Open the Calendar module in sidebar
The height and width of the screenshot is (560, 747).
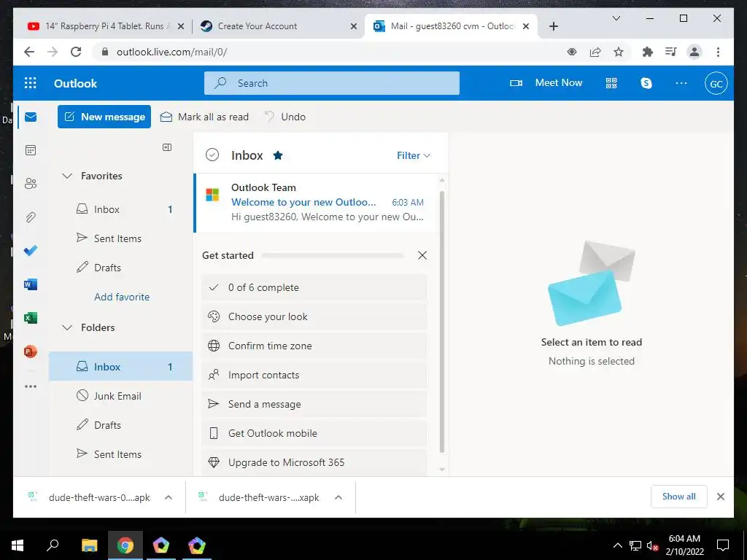click(31, 150)
